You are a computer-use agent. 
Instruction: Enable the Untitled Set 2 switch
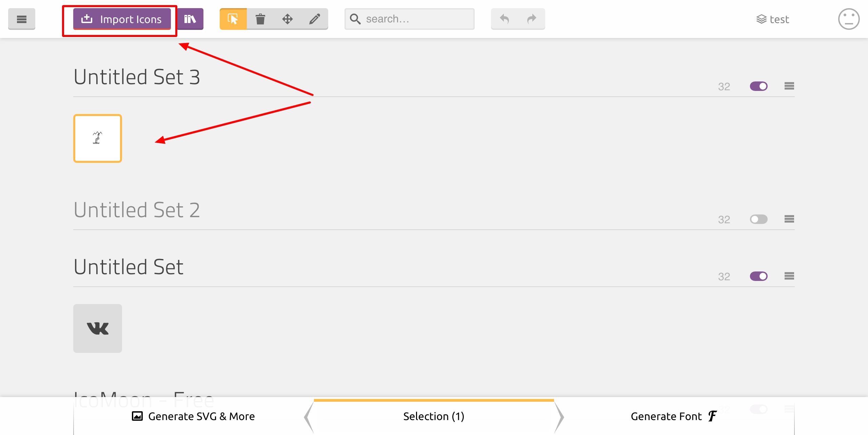pyautogui.click(x=758, y=219)
